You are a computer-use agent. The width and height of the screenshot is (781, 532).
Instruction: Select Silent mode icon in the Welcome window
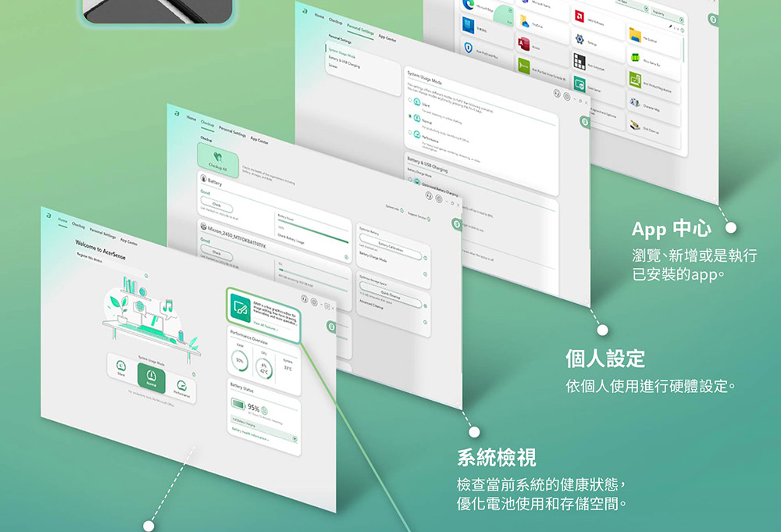121,366
